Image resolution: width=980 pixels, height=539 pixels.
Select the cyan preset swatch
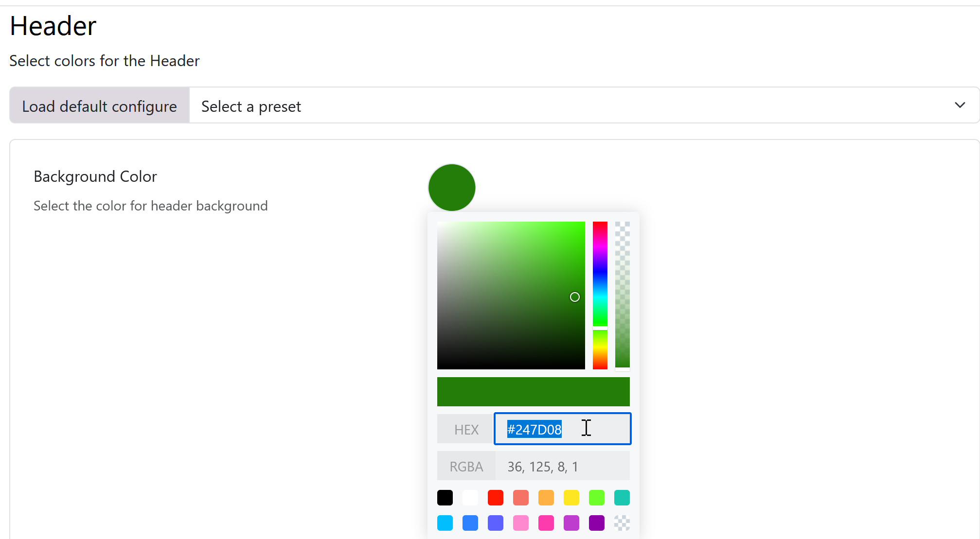(x=445, y=523)
